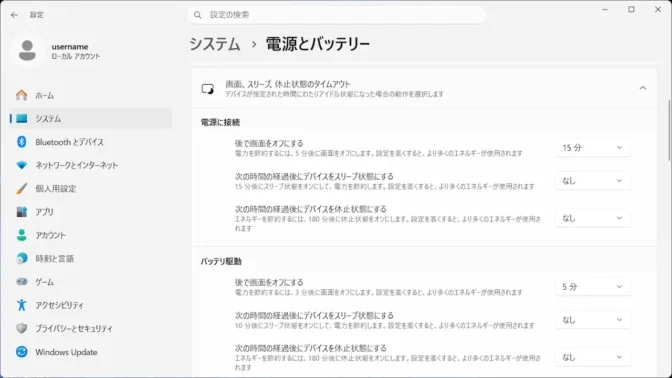Click the network wifi icon
The image size is (672, 378).
(x=21, y=165)
